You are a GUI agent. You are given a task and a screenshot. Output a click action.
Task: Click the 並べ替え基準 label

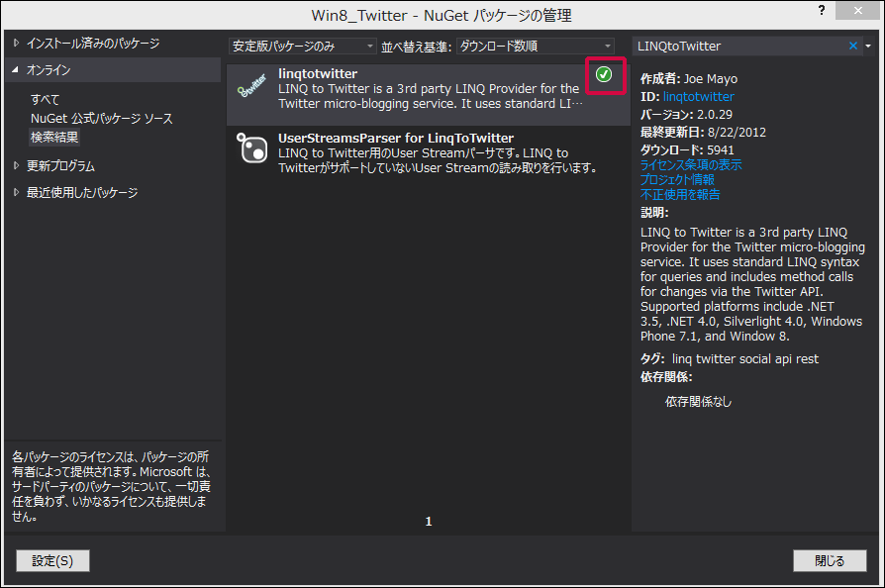tap(416, 47)
